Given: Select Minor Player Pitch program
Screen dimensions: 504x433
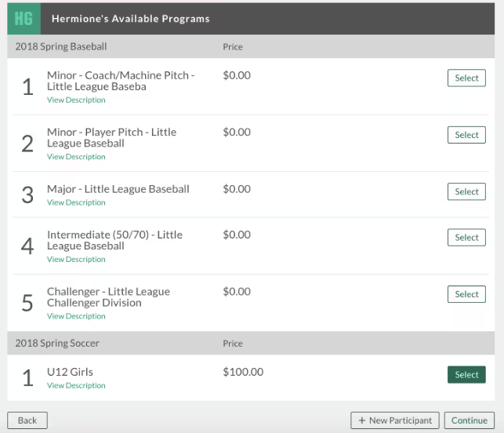Looking at the screenshot, I should (466, 135).
